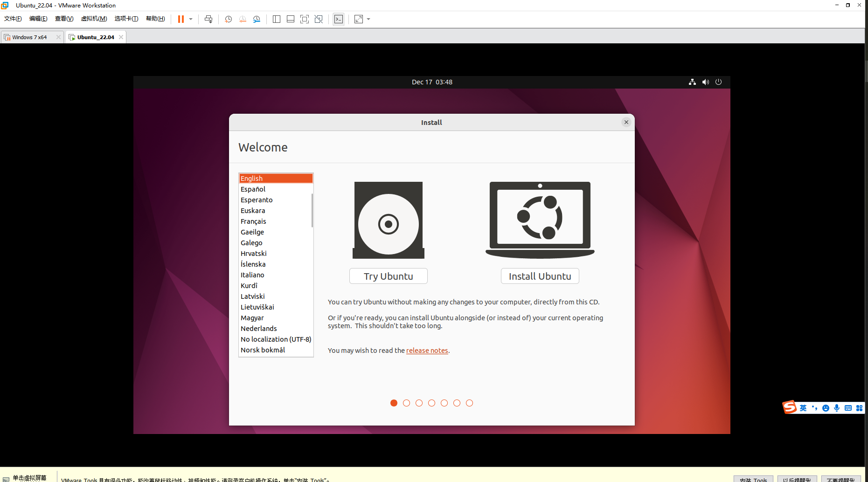Open the 帮助(H) menu
Screen dimensions: 868x482
click(x=155, y=19)
